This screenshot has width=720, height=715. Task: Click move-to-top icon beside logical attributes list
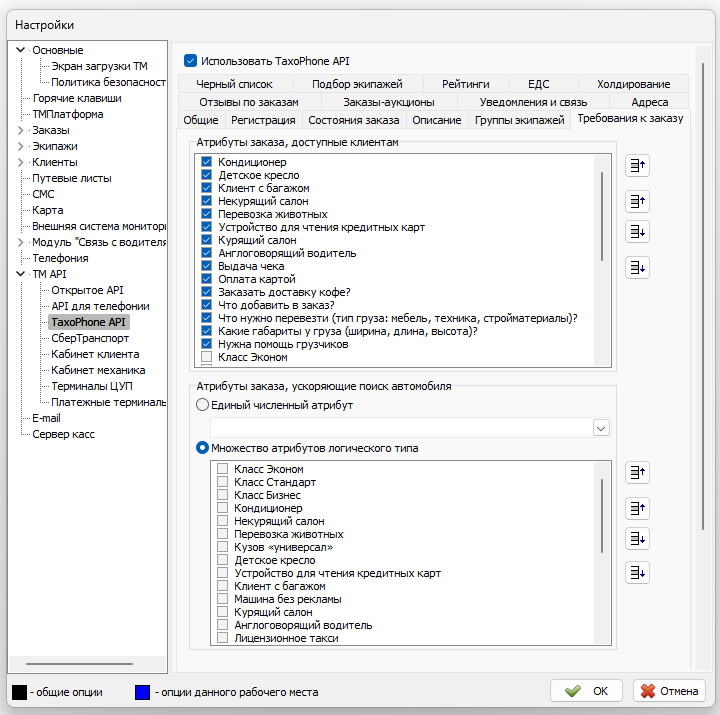click(637, 473)
